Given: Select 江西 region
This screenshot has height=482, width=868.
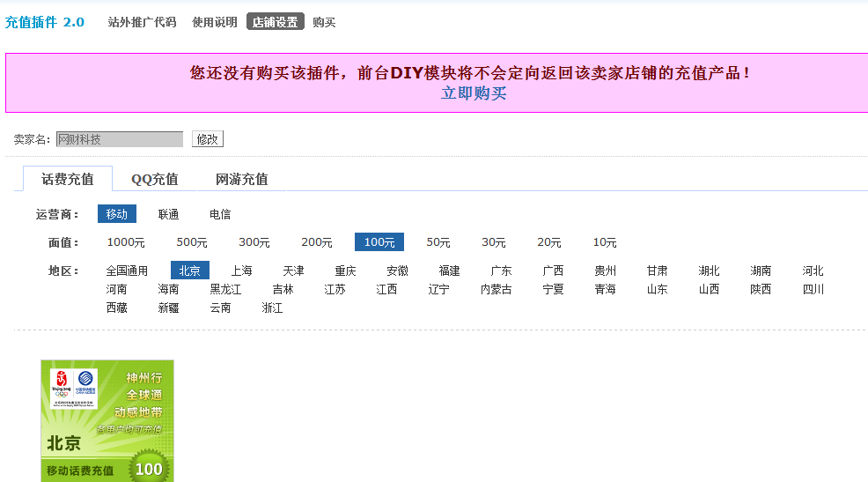Looking at the screenshot, I should (386, 289).
